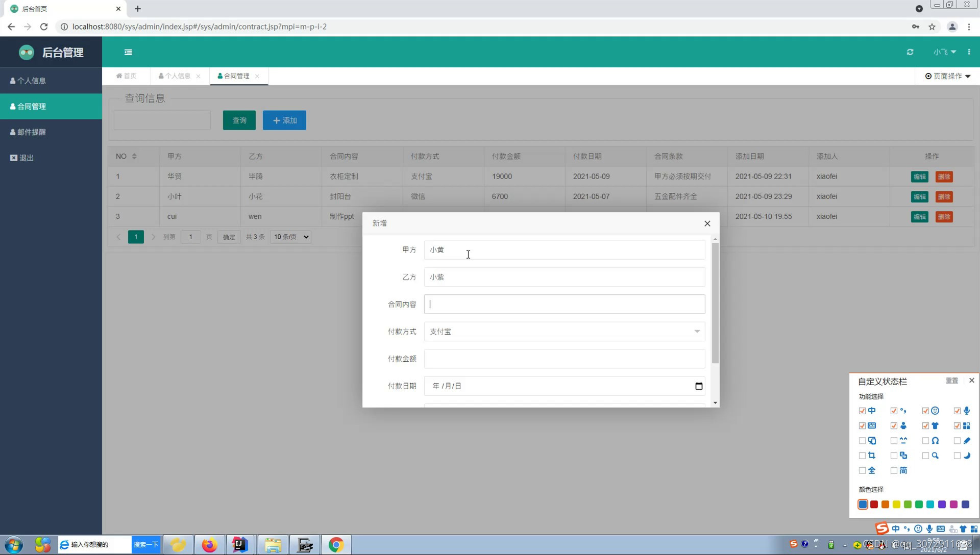980x555 pixels.
Task: Check the 全 full-width function checkbox
Action: [862, 470]
